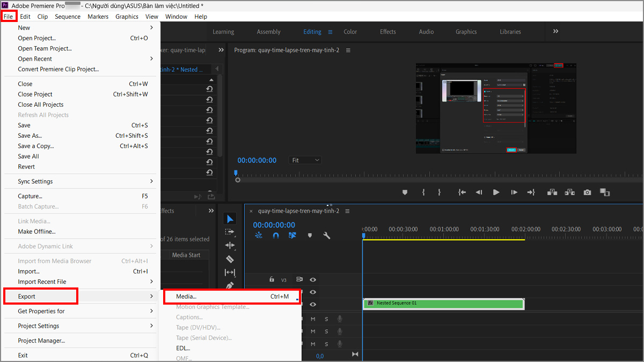Open the Program monitor panel menu
This screenshot has width=644, height=362.
[348, 50]
